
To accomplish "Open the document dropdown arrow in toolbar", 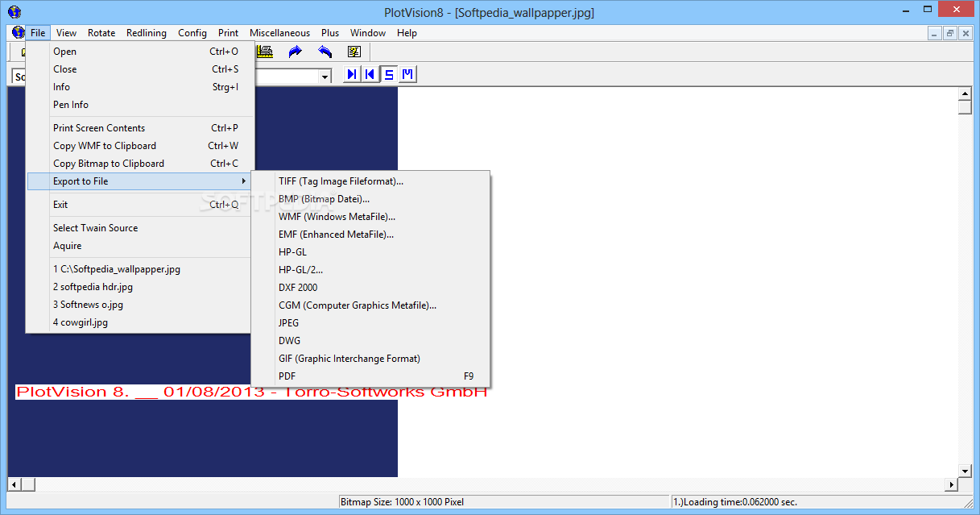I will tap(325, 76).
